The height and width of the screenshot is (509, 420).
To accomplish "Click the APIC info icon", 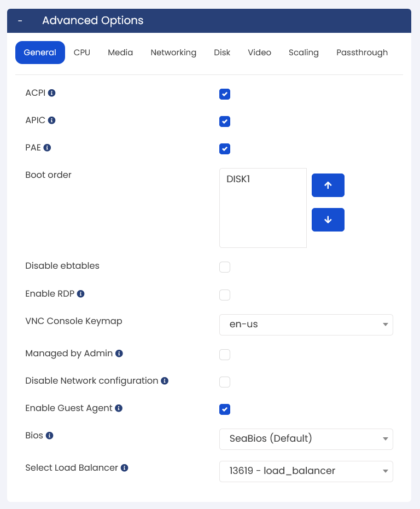I will [51, 120].
